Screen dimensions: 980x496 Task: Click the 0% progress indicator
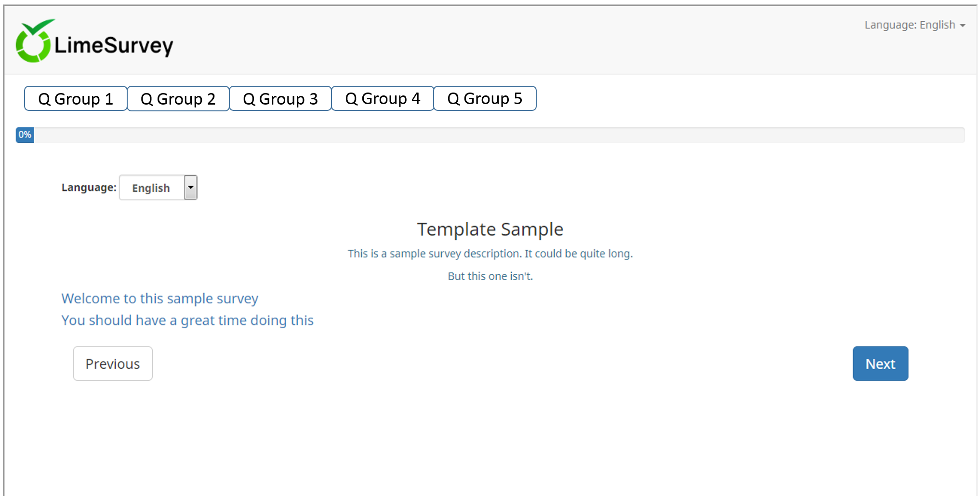[x=25, y=135]
